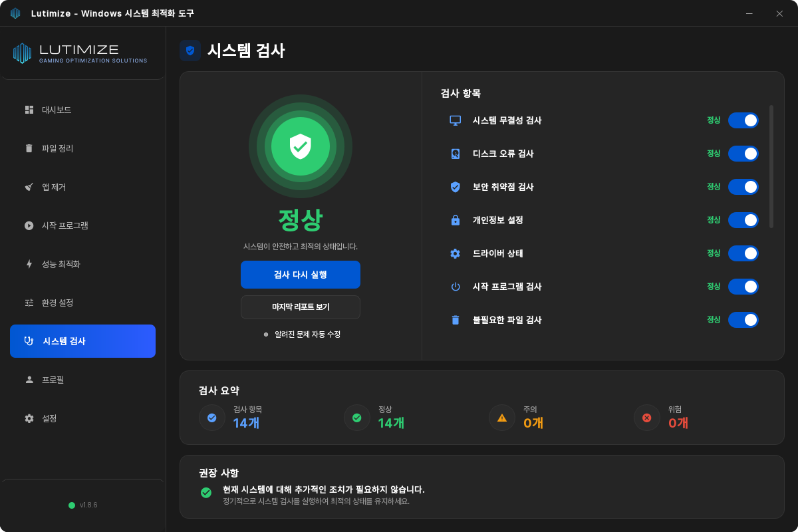The height and width of the screenshot is (532, 798).
Task: Toggle 개인정보 설정 switch
Action: click(x=743, y=220)
